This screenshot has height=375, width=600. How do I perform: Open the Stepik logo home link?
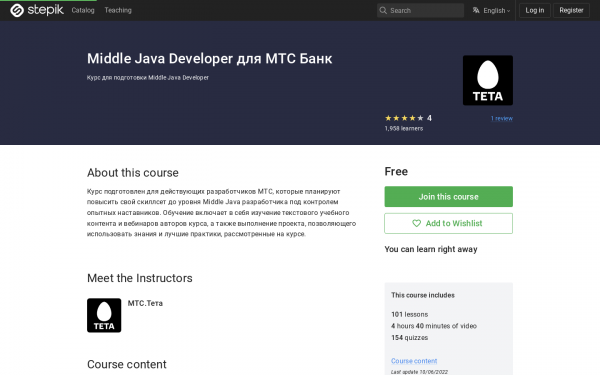(x=37, y=10)
